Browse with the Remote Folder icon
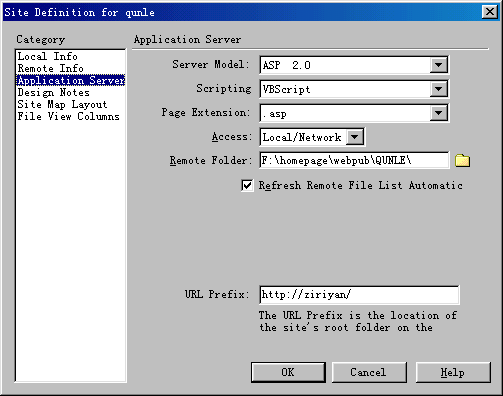The width and height of the screenshot is (503, 396). 462,161
